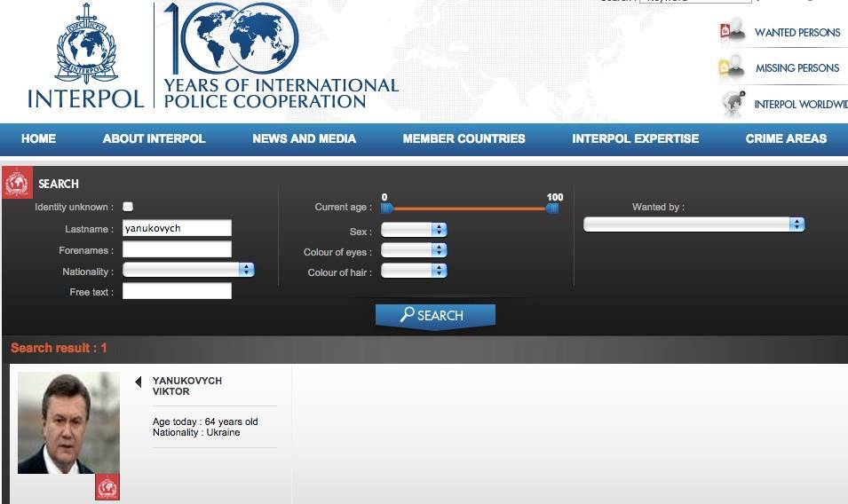848x504 pixels.
Task: Select Colour of eyes dropdown
Action: coord(414,250)
